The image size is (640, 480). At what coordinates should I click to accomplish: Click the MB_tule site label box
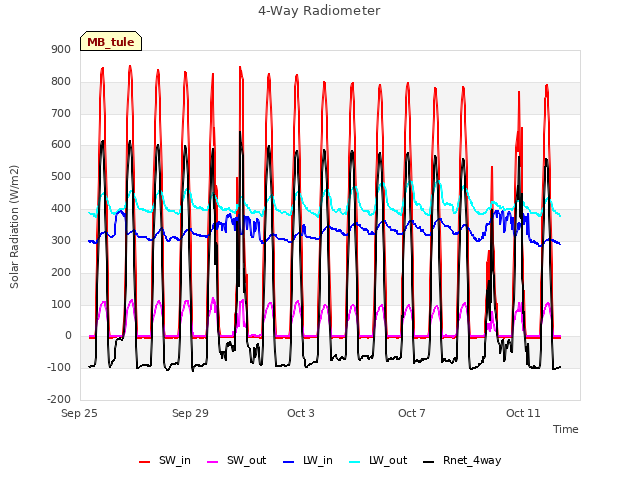111,41
